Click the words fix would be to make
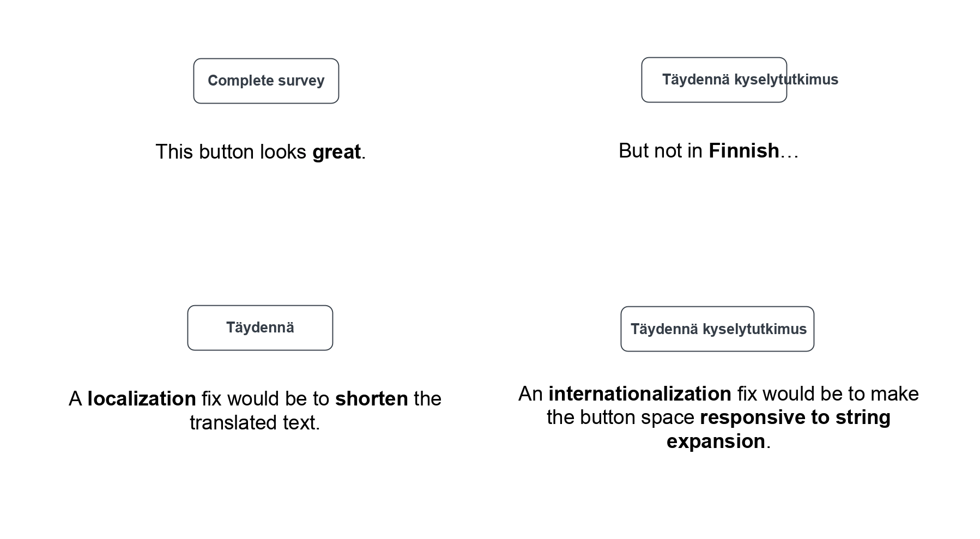Image resolution: width=980 pixels, height=539 pixels. click(x=828, y=393)
